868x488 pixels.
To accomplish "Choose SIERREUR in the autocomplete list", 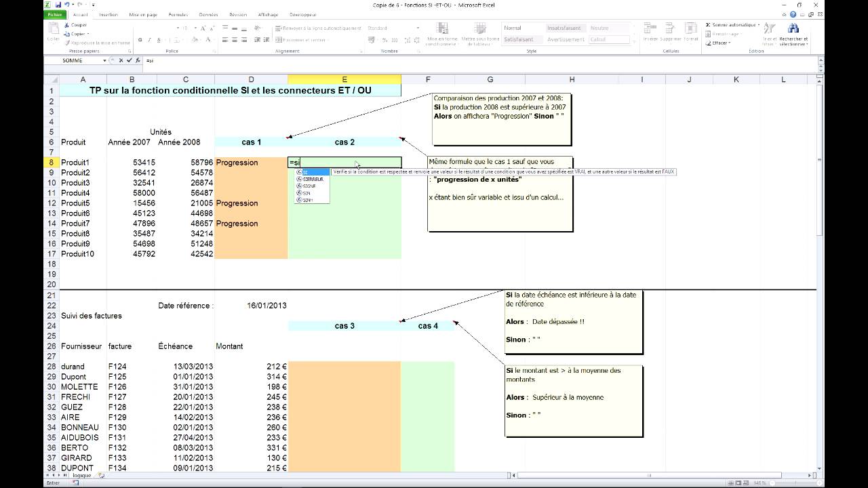I will pyautogui.click(x=313, y=179).
